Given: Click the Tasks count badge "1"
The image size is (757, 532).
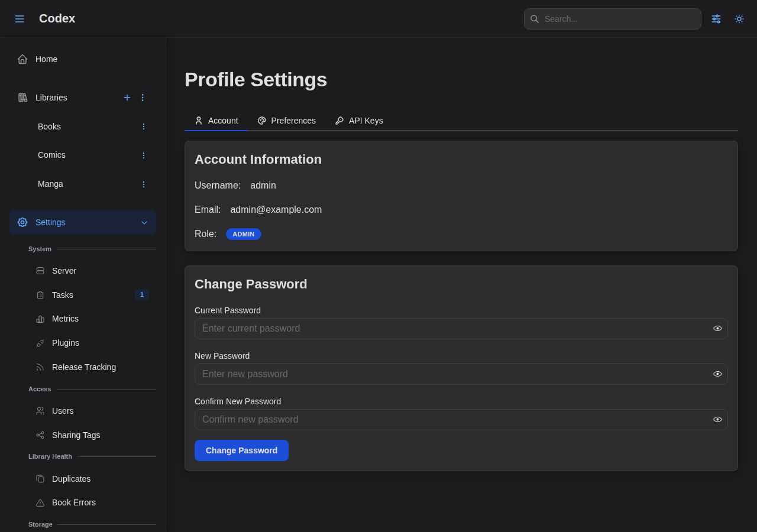Looking at the screenshot, I should [x=142, y=295].
